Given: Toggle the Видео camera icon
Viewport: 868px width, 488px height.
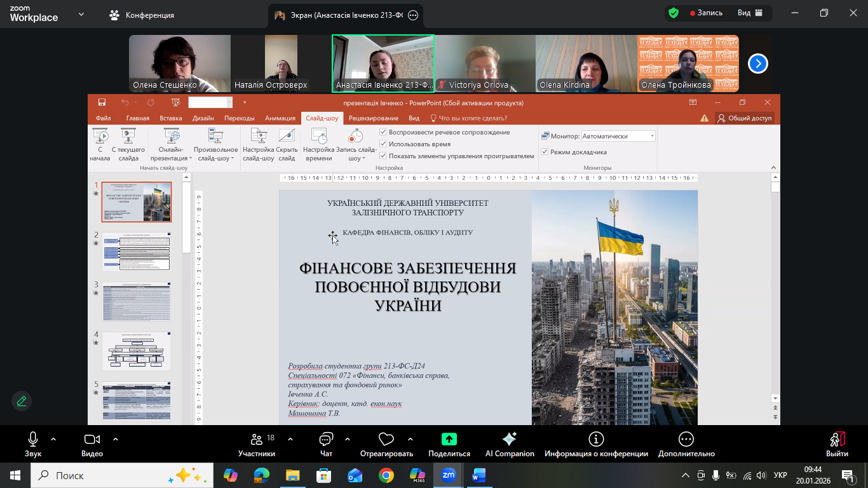Looking at the screenshot, I should tap(92, 440).
